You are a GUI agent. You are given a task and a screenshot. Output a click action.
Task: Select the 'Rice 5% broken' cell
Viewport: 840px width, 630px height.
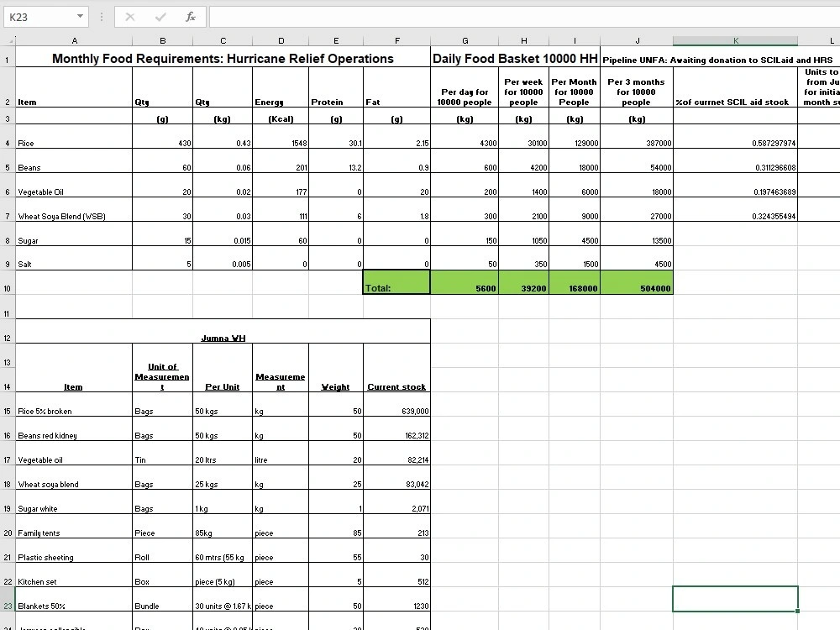point(74,406)
